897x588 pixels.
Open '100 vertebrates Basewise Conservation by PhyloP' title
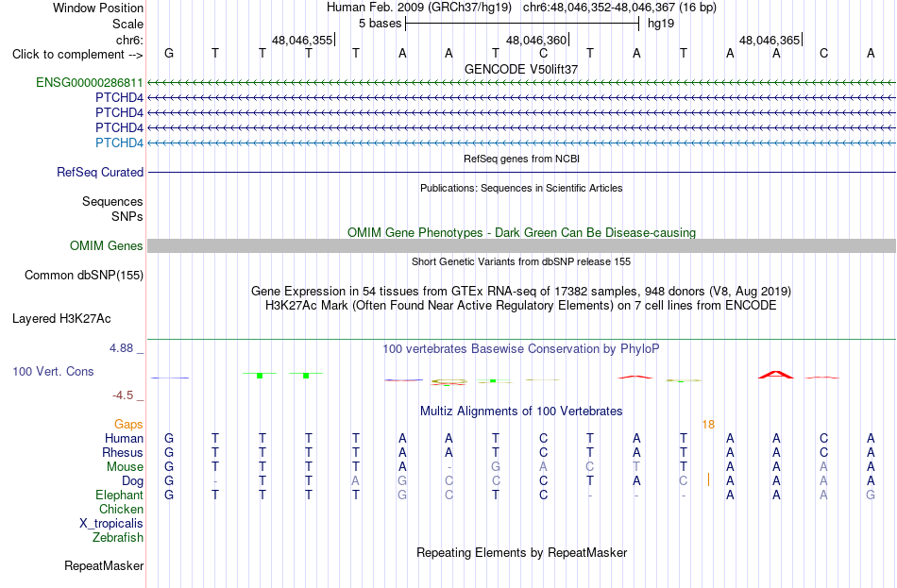click(521, 349)
